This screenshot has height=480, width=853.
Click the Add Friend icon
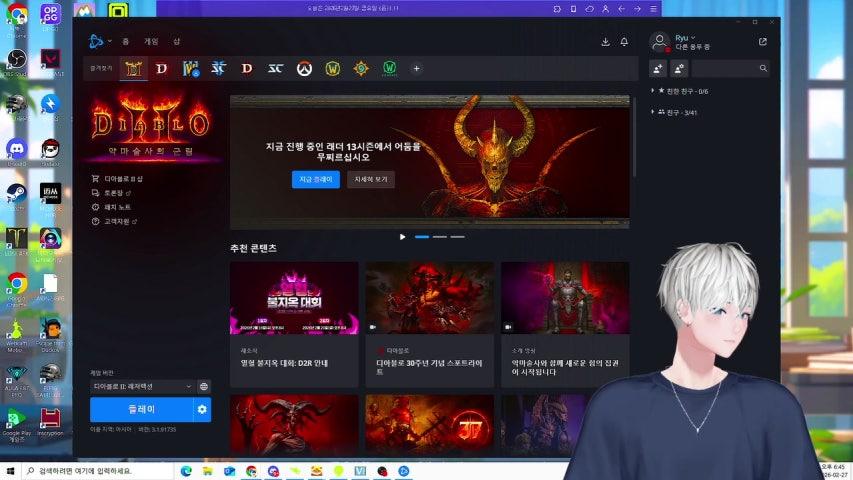(658, 68)
